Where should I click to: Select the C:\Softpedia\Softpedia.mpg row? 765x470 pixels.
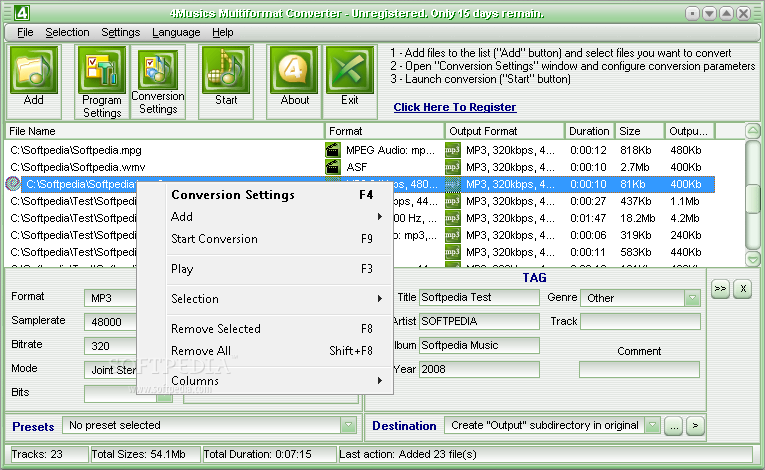360,150
